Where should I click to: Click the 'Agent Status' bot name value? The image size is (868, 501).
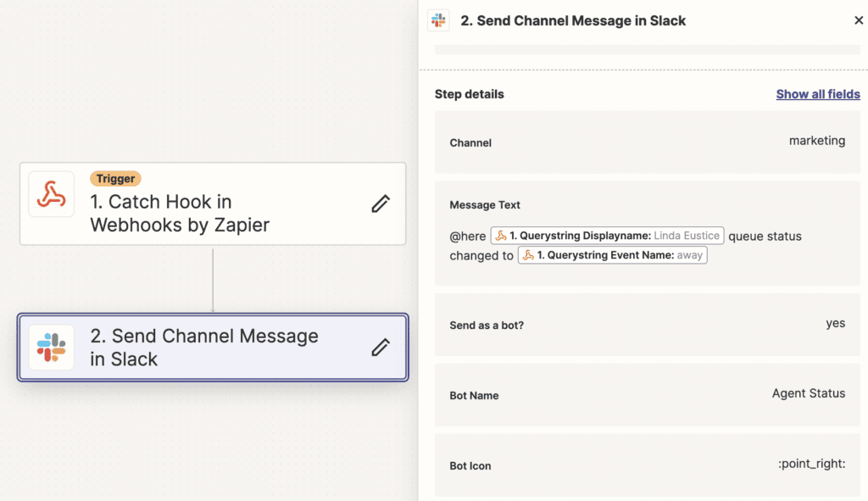click(x=808, y=393)
